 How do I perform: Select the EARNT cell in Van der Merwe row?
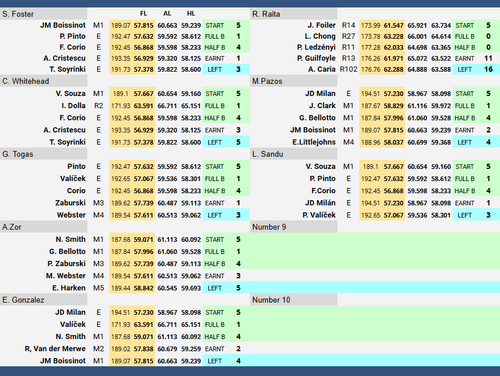coord(215,349)
